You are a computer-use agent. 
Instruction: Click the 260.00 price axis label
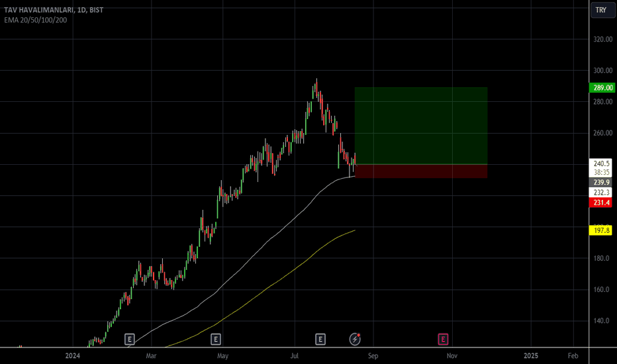click(x=603, y=133)
